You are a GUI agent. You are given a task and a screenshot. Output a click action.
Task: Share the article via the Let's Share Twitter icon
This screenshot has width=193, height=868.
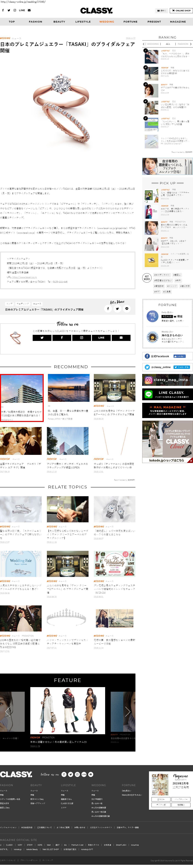click(x=117, y=309)
